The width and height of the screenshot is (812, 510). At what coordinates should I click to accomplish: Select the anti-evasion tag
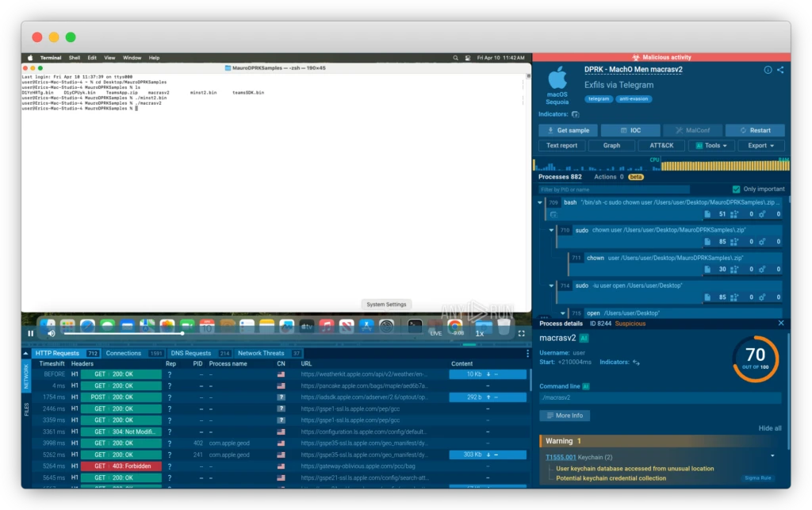pyautogui.click(x=634, y=98)
